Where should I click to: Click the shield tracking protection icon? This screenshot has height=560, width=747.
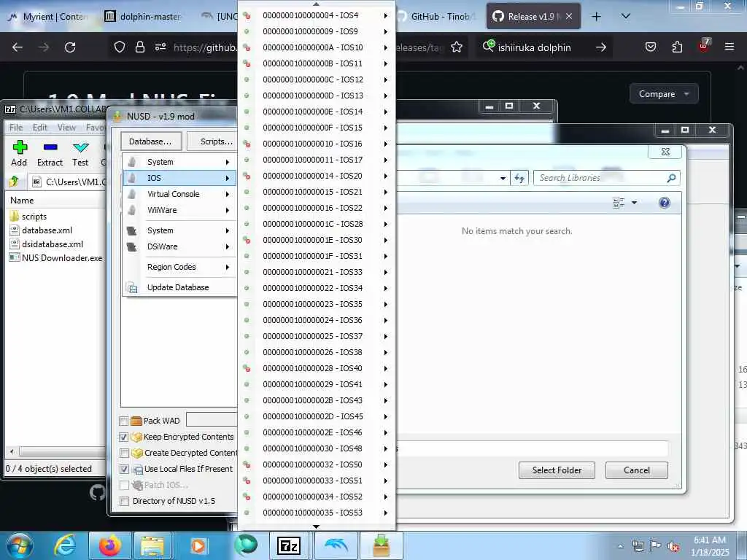click(x=120, y=47)
